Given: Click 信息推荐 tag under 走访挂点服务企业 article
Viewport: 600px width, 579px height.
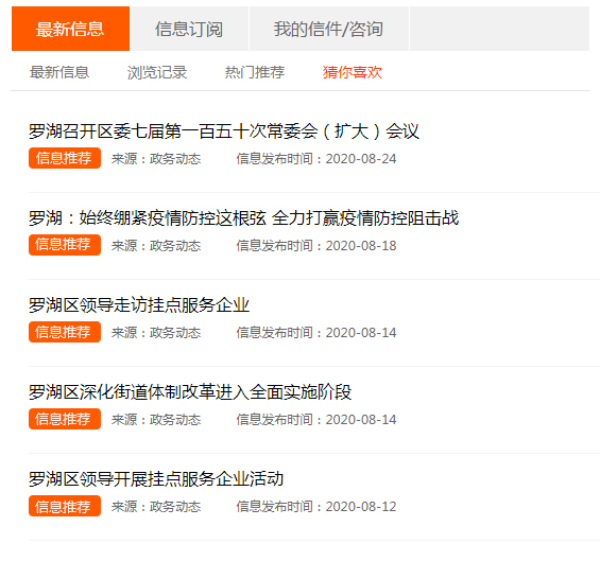Looking at the screenshot, I should [64, 332].
